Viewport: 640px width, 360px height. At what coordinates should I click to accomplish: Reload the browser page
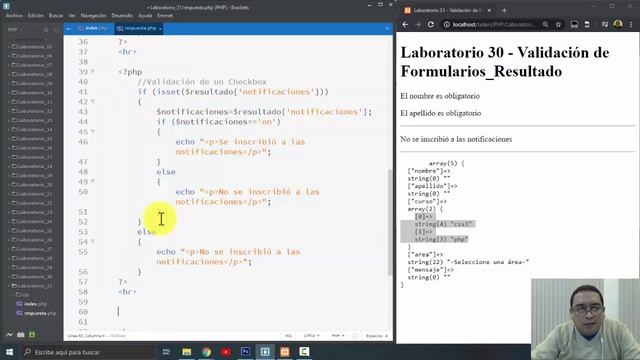tap(431, 24)
